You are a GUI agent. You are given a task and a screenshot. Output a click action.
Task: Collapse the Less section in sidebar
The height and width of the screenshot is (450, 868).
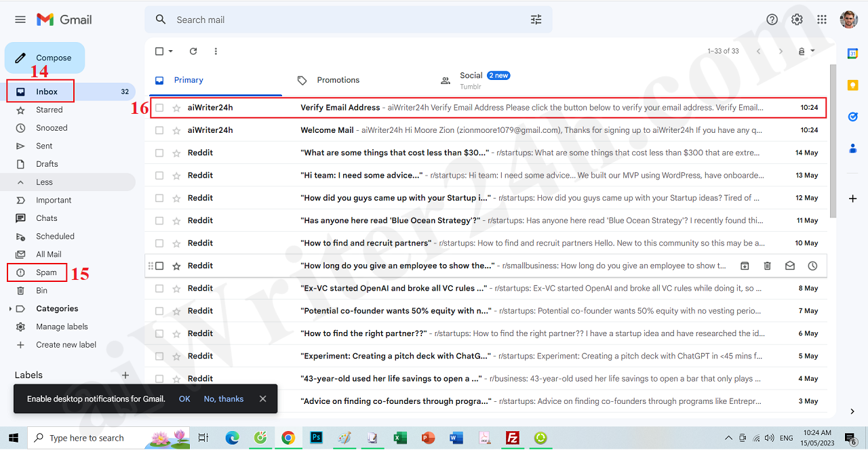tap(44, 182)
